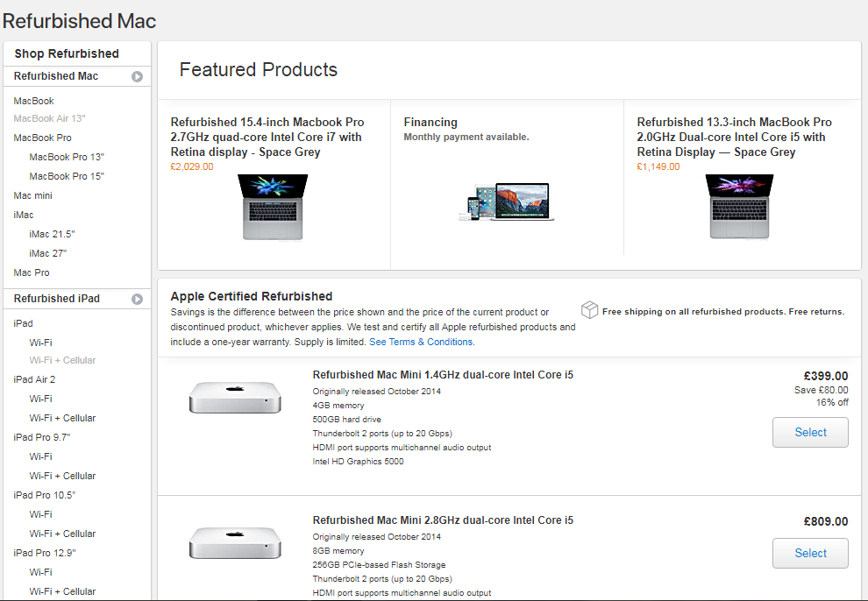Click the 'Featured Products' heading
The image size is (868, 601).
click(x=258, y=70)
